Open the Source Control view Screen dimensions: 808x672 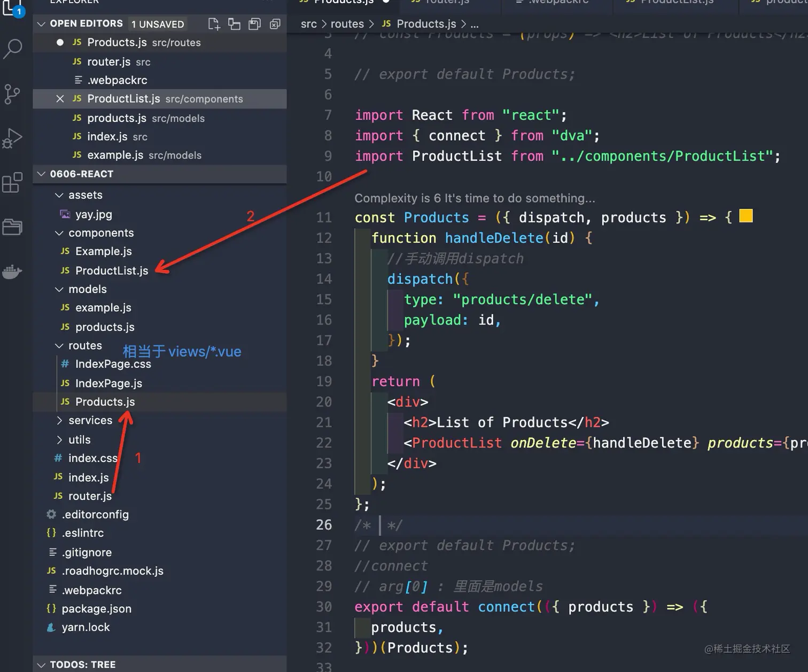tap(12, 94)
